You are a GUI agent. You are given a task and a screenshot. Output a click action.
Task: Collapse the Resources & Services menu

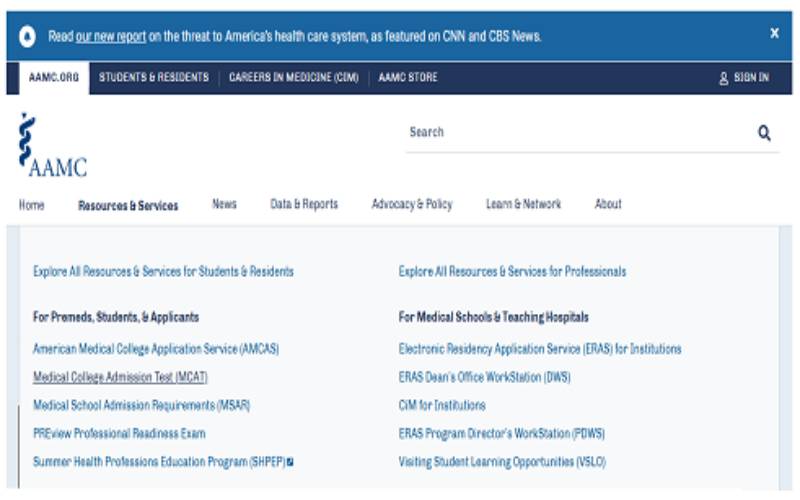[x=128, y=205]
